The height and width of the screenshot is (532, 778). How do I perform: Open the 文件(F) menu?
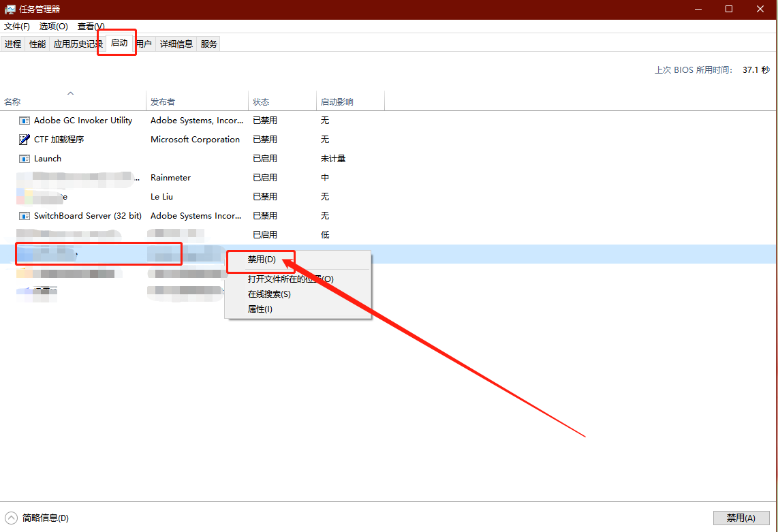[17, 27]
